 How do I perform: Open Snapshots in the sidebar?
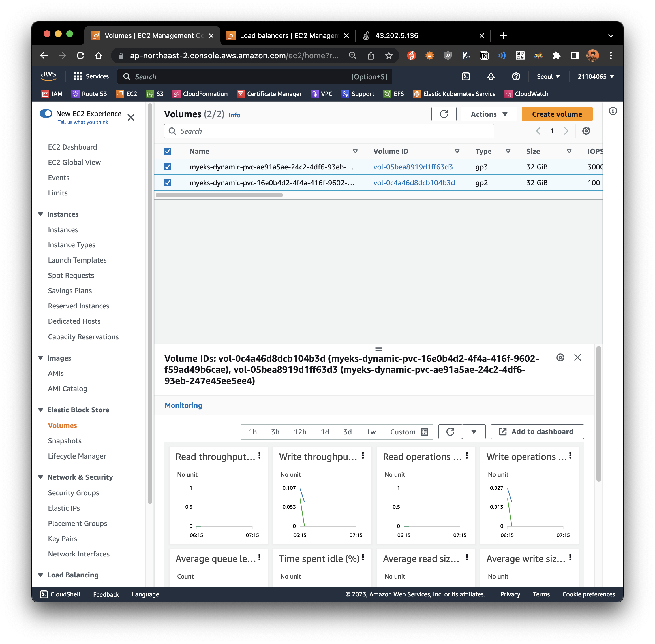(x=65, y=440)
